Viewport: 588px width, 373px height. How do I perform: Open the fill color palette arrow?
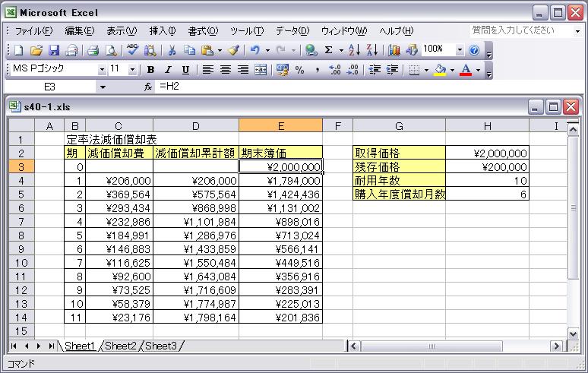click(452, 70)
